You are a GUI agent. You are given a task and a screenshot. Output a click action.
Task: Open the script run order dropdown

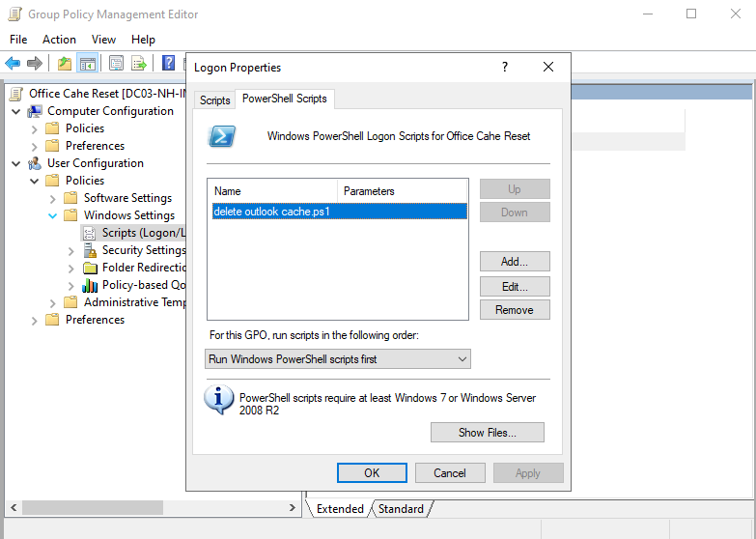tap(338, 359)
